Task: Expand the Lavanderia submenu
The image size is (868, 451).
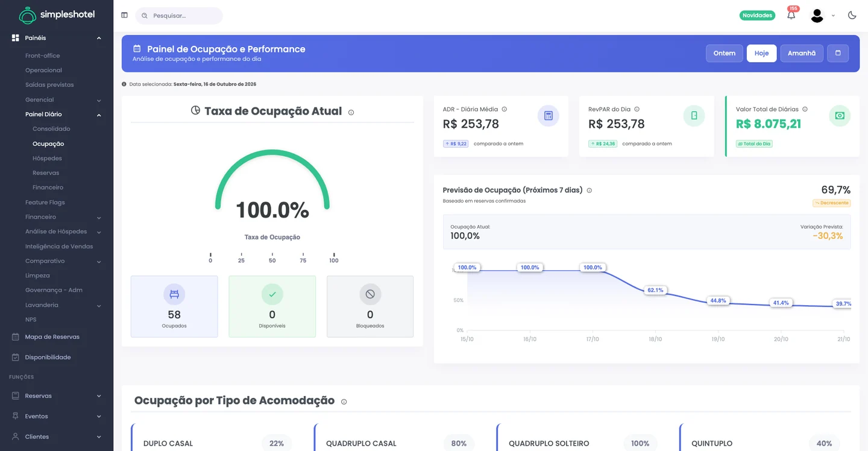Action: pos(99,306)
